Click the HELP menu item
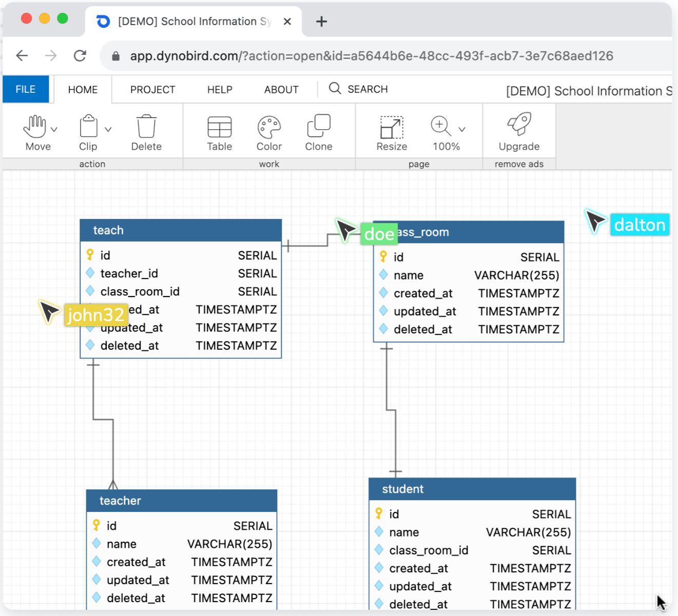Viewport: 678px width, 616px height. (219, 89)
